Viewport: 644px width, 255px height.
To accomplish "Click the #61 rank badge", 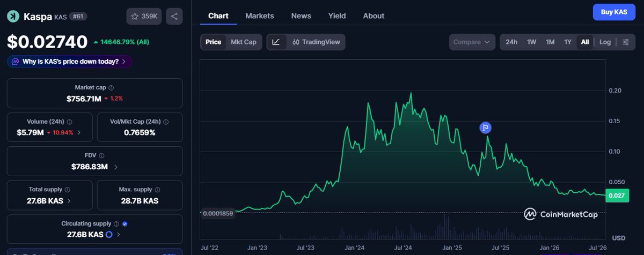I will (x=78, y=17).
